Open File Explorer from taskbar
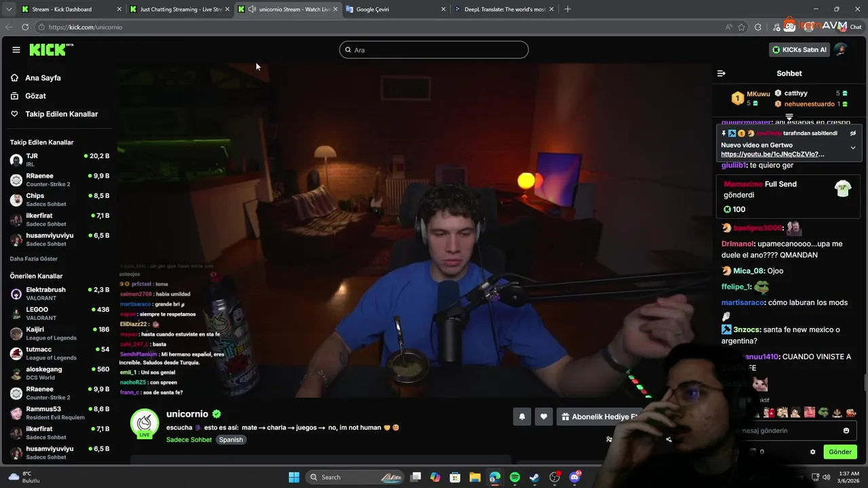Image resolution: width=868 pixels, height=488 pixels. pos(475,477)
